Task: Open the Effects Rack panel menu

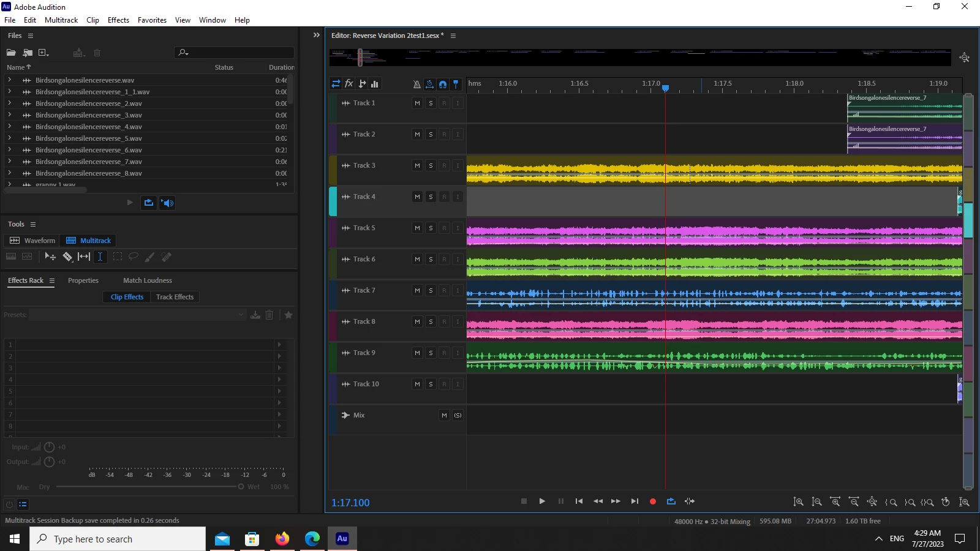Action: 52,281
